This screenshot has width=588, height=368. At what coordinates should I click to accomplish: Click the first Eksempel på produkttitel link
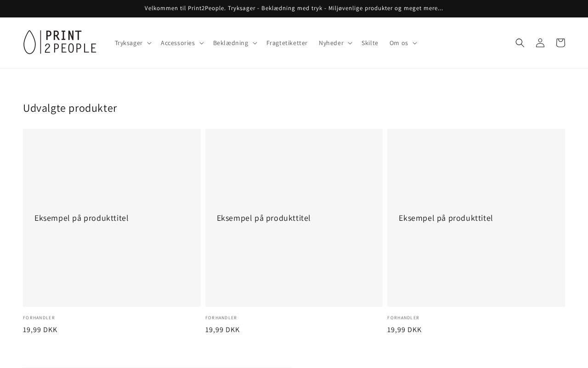pyautogui.click(x=81, y=218)
